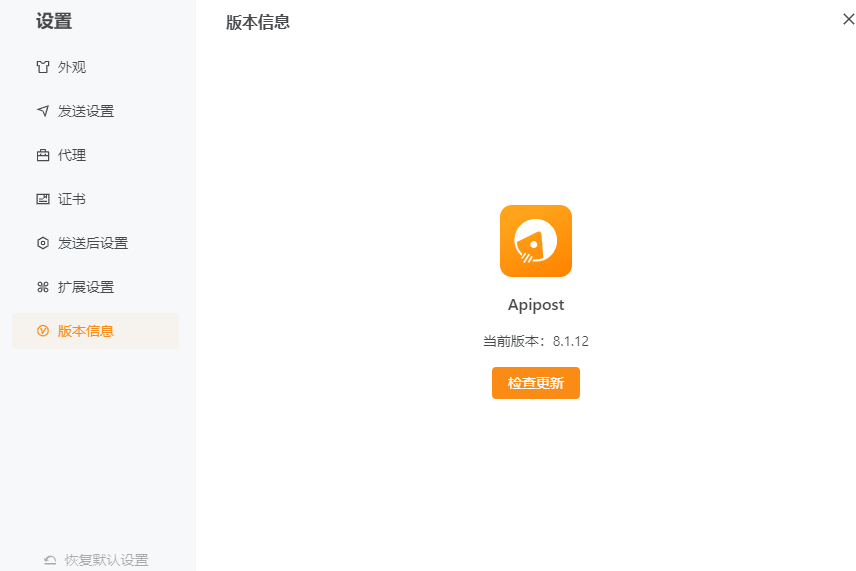Click the paper-plane icon beside 发送设置
Image resolution: width=856 pixels, height=571 pixels.
(x=43, y=111)
